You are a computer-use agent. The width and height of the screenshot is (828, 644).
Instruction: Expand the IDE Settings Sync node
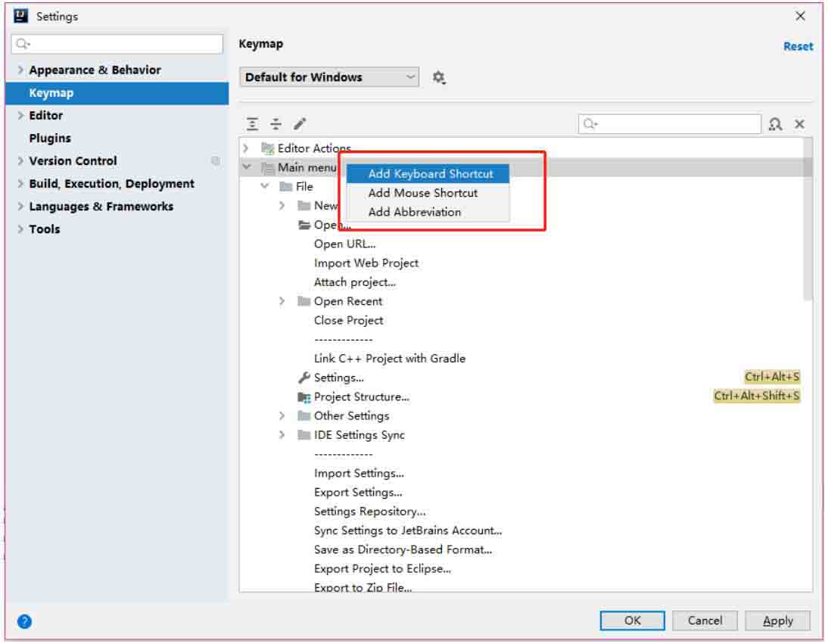[282, 435]
